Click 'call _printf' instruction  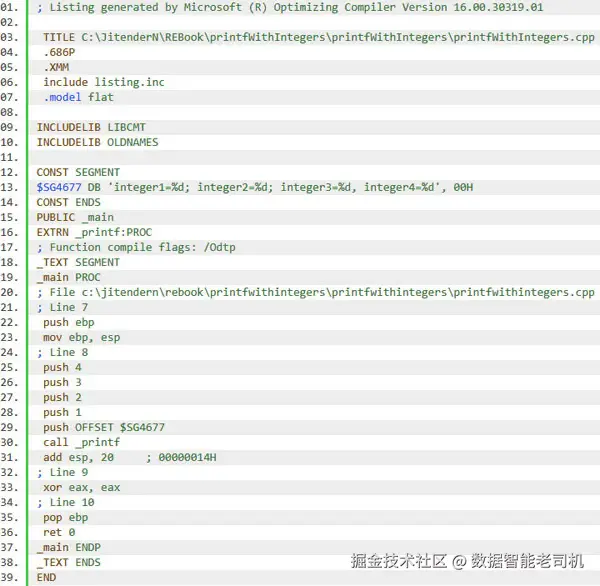tap(82, 442)
